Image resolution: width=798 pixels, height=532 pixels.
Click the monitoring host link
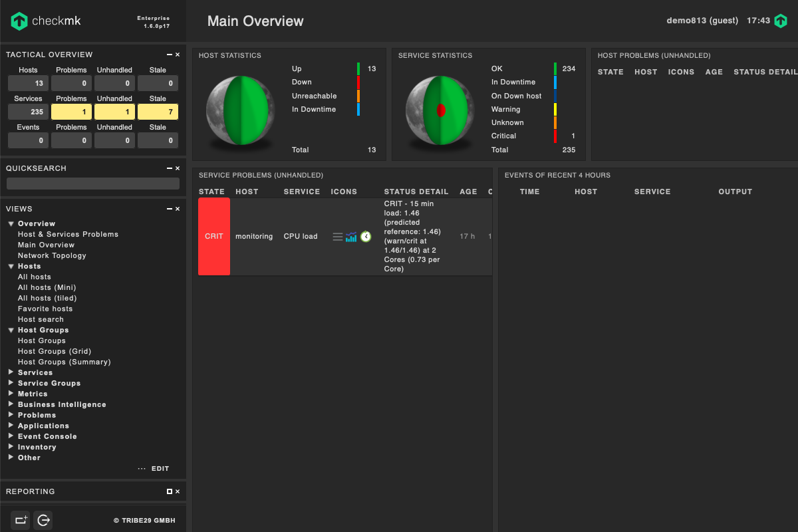point(254,237)
